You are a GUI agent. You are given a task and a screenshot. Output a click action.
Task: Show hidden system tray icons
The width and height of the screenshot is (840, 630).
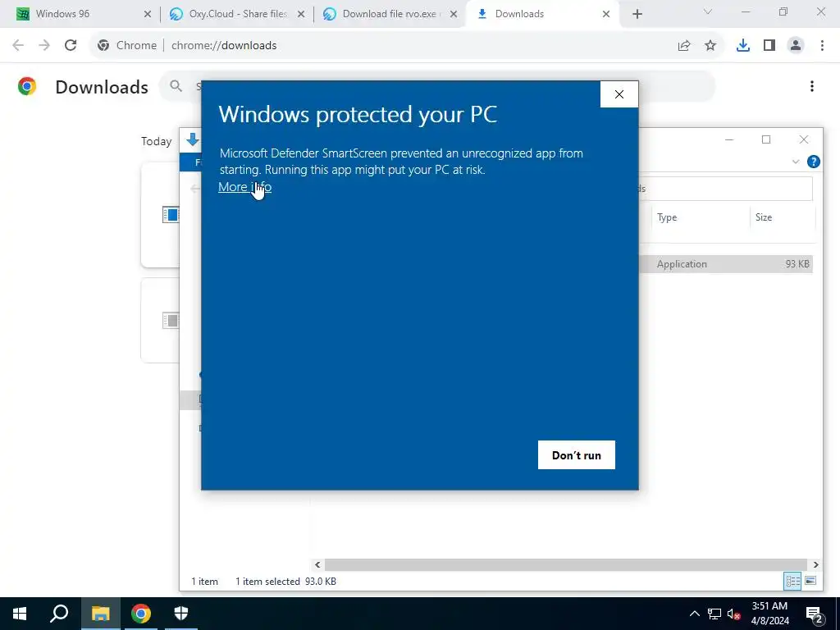click(694, 614)
